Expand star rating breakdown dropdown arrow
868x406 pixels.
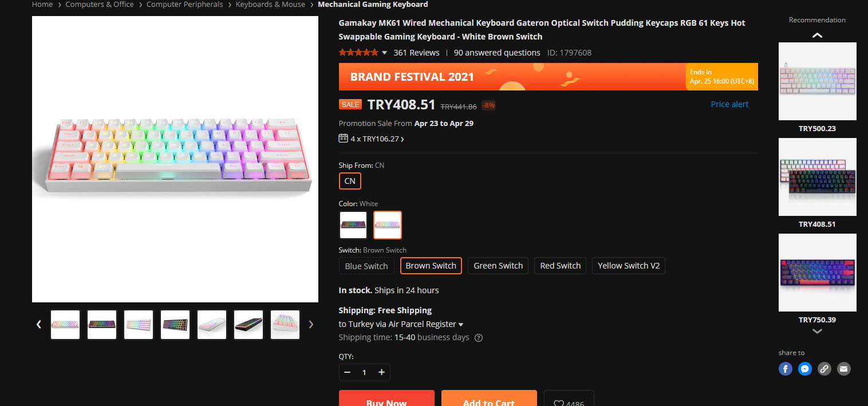pos(384,53)
